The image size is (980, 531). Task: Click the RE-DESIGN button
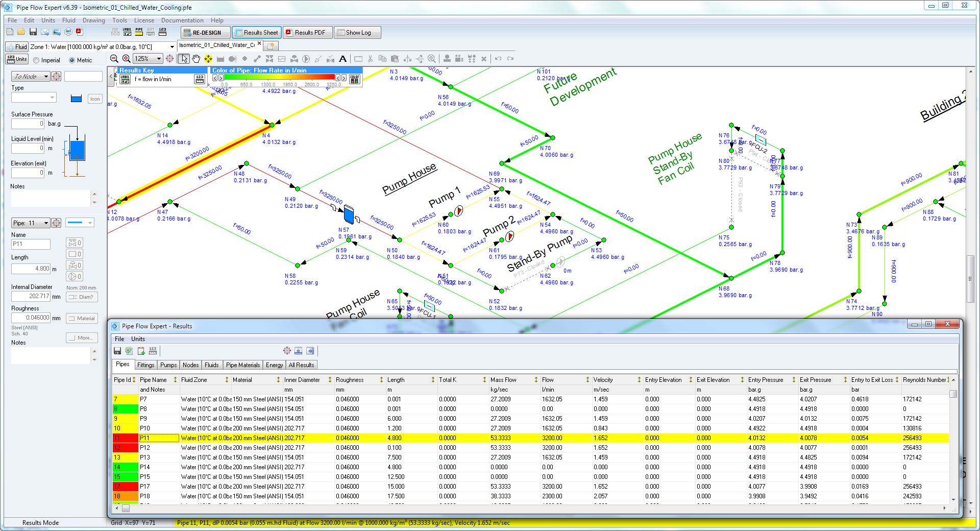click(x=206, y=33)
